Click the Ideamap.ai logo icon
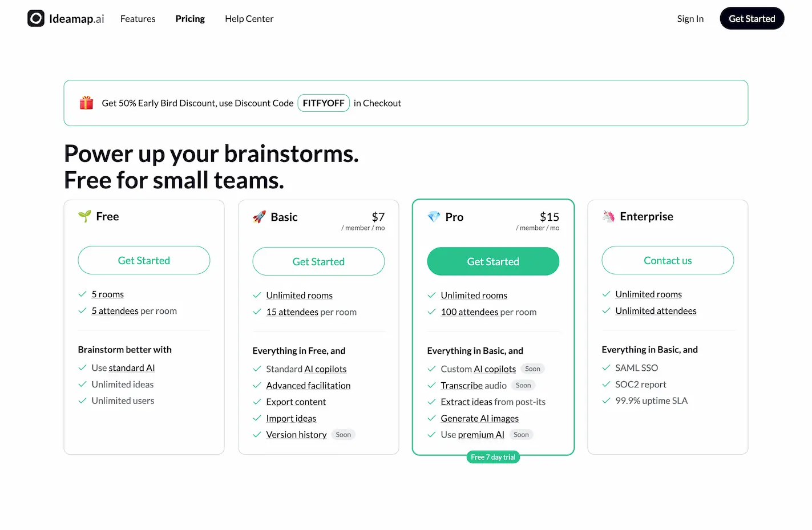 [x=36, y=18]
